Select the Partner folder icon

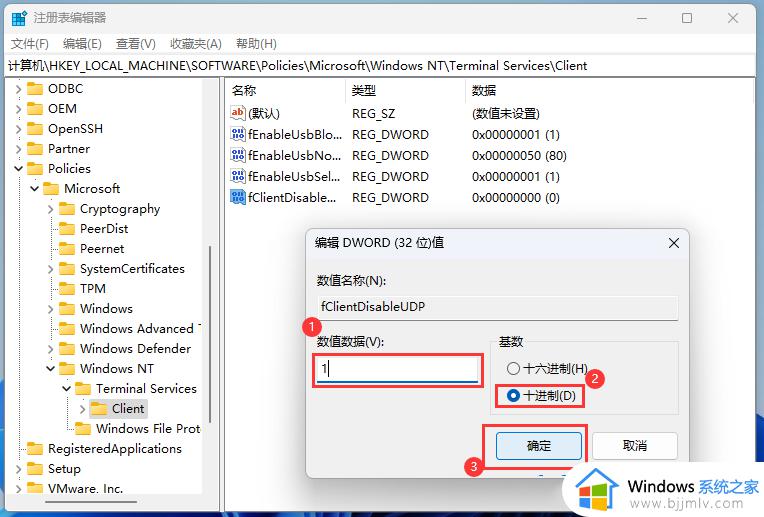(x=35, y=149)
